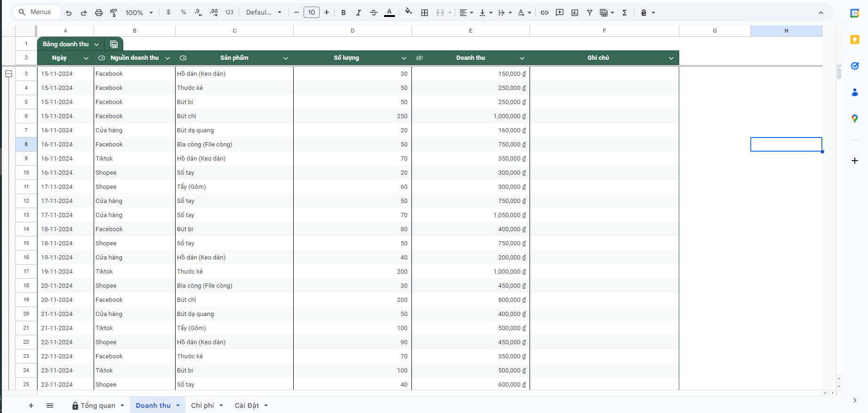This screenshot has height=413, width=868.
Task: Open the Functions sigma icon
Action: (x=625, y=13)
